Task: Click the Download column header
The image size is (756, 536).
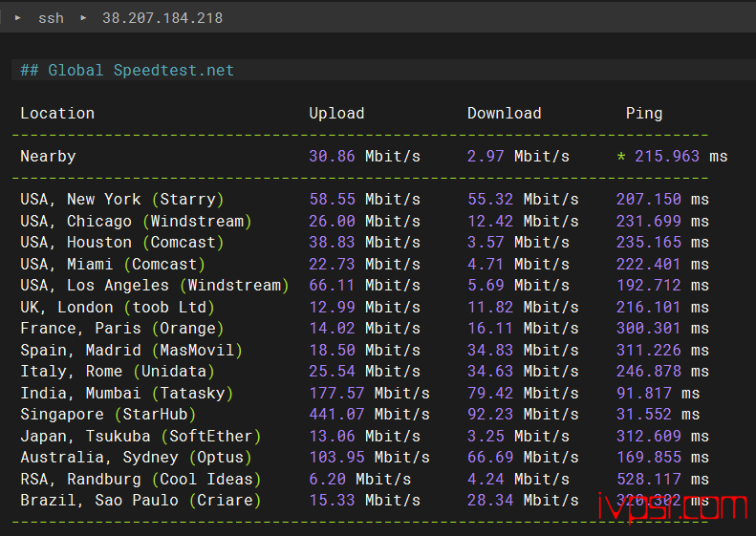Action: 505,114
